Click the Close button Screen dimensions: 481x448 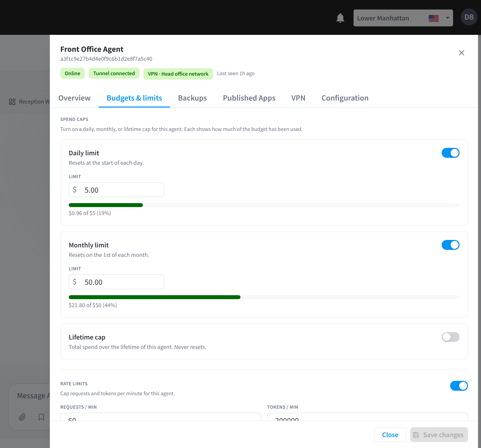pos(390,435)
